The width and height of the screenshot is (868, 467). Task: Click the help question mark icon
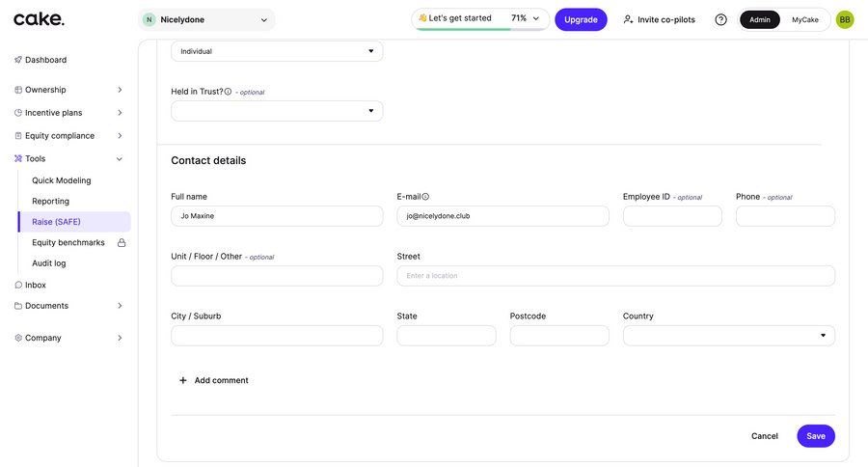(x=720, y=20)
